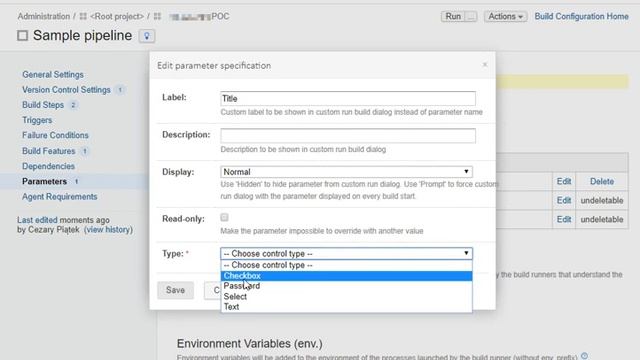Open Build Features in the sidebar

[x=49, y=151]
